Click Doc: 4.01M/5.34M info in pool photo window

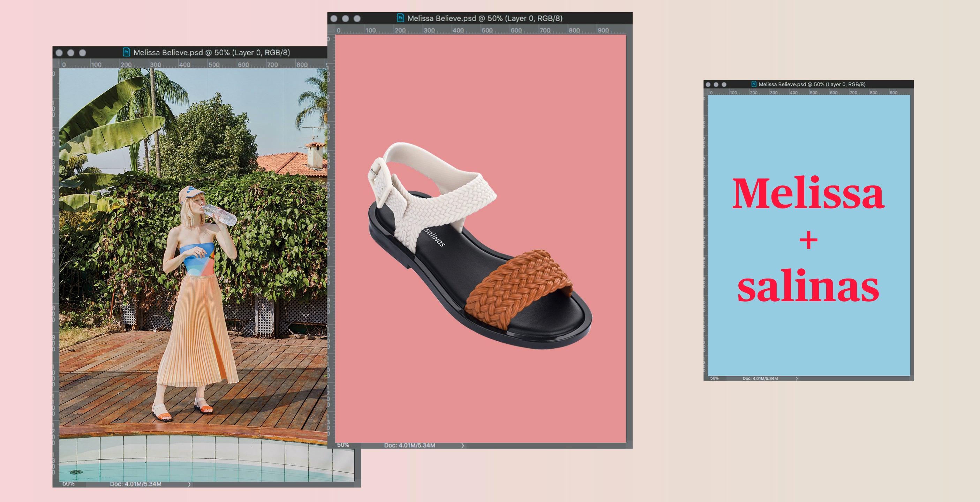coord(136,484)
